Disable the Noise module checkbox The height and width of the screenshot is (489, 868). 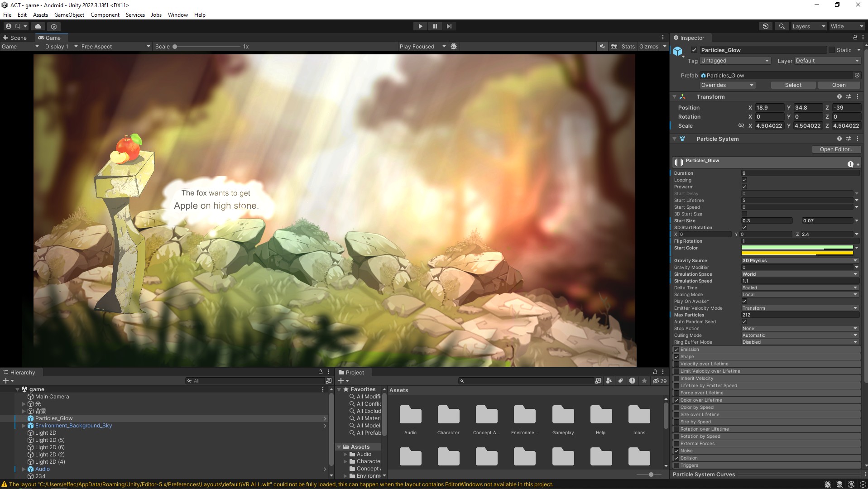point(676,451)
